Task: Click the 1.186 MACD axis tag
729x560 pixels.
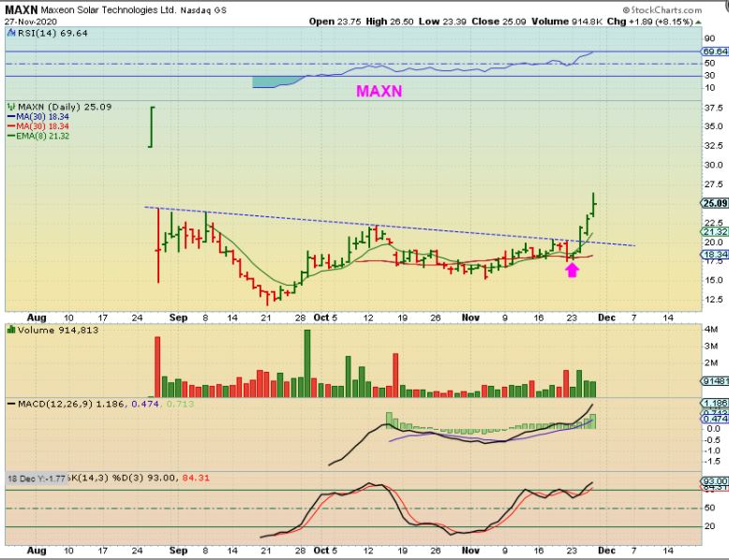Action: tap(715, 403)
